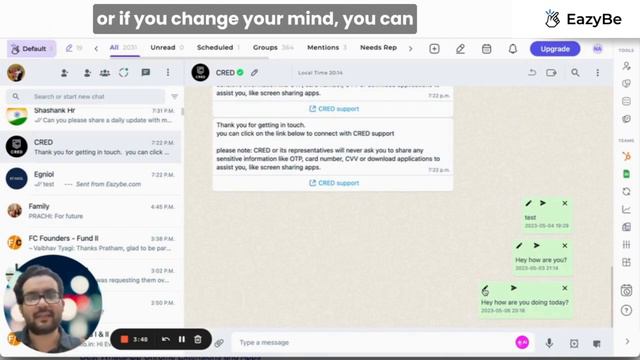Open chat header three-dot menu

[598, 73]
